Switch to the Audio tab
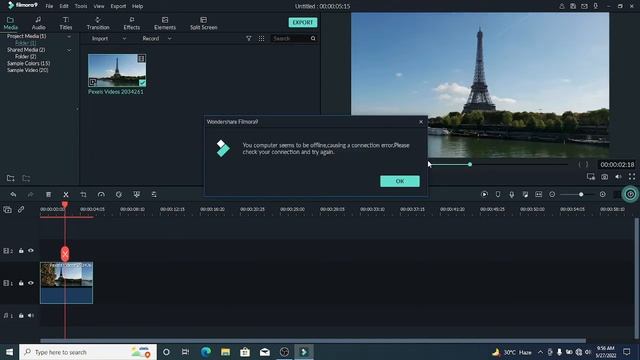Screen dimensions: 640x360 click(x=38, y=23)
